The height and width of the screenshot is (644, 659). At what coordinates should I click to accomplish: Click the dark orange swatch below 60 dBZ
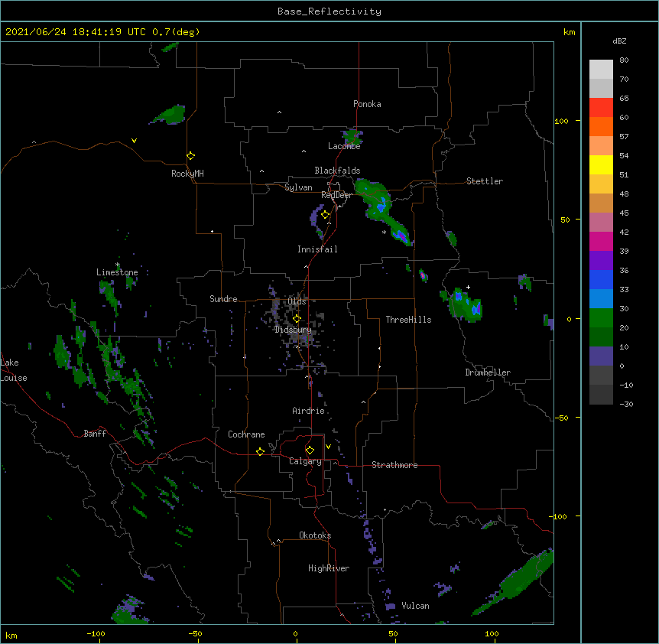(x=601, y=126)
